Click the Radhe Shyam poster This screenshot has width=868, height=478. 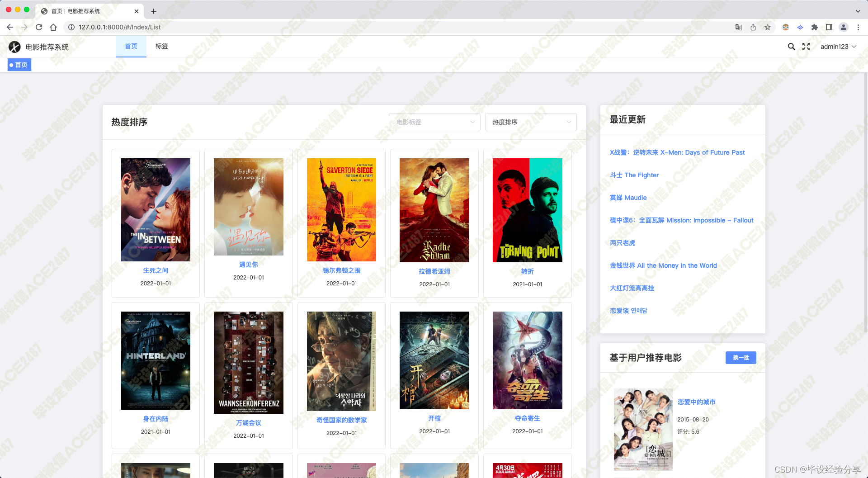point(434,210)
